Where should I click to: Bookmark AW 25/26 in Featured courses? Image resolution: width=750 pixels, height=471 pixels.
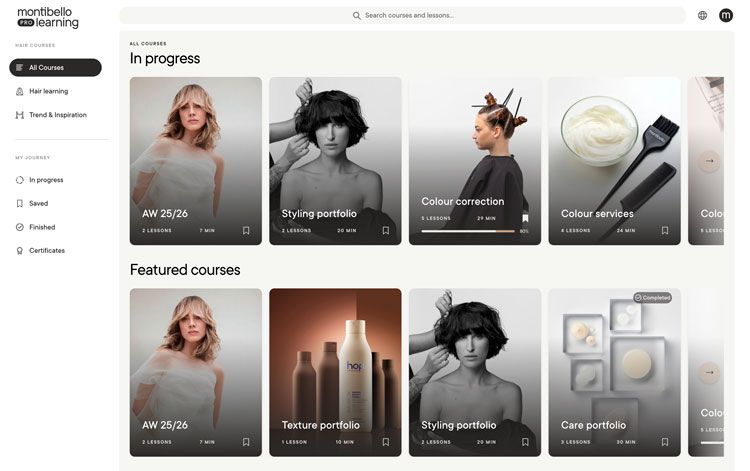pos(246,442)
